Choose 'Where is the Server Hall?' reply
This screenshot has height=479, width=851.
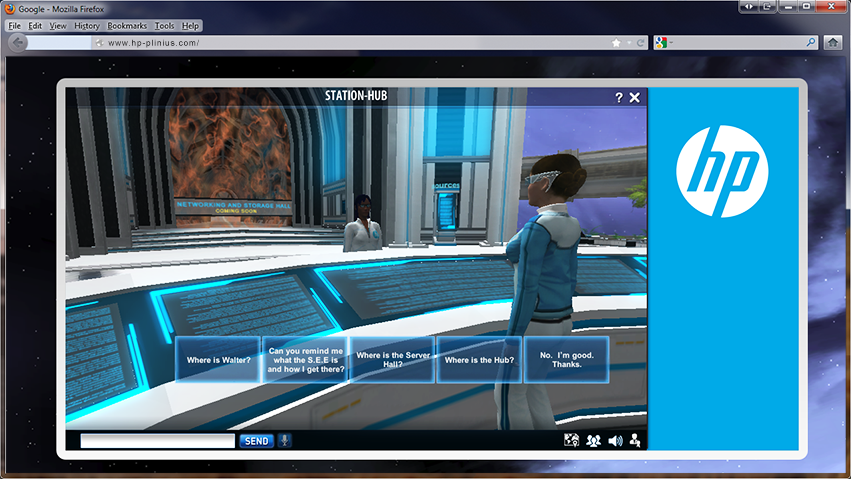point(392,360)
